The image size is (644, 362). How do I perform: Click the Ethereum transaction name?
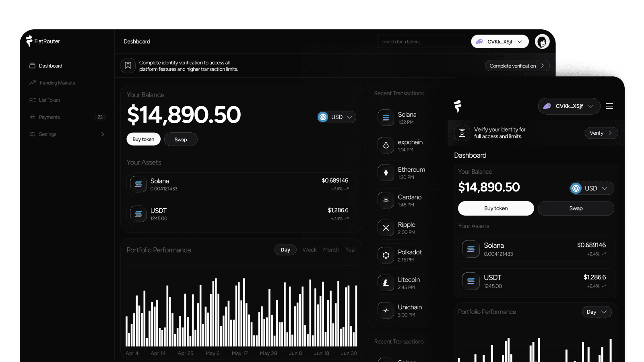[411, 170]
